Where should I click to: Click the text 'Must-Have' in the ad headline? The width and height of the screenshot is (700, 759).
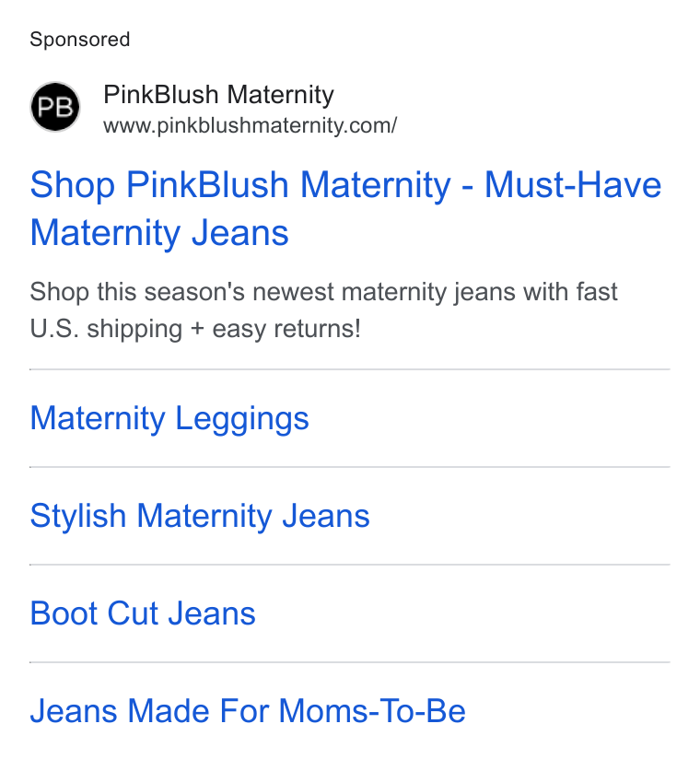573,185
